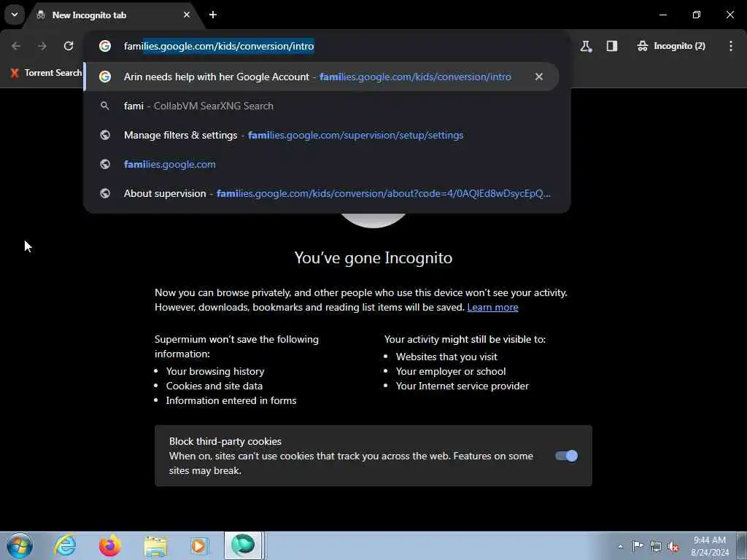Restore down the browser window
Image resolution: width=747 pixels, height=560 pixels.
pyautogui.click(x=697, y=15)
